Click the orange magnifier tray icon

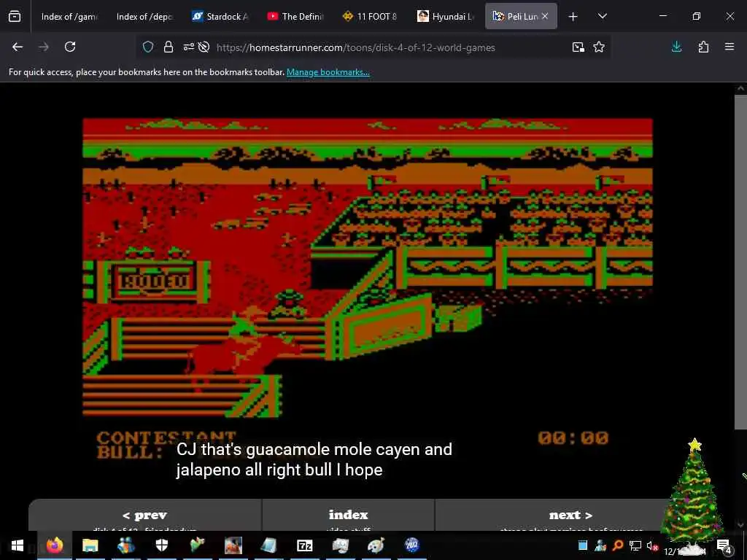[x=618, y=545]
